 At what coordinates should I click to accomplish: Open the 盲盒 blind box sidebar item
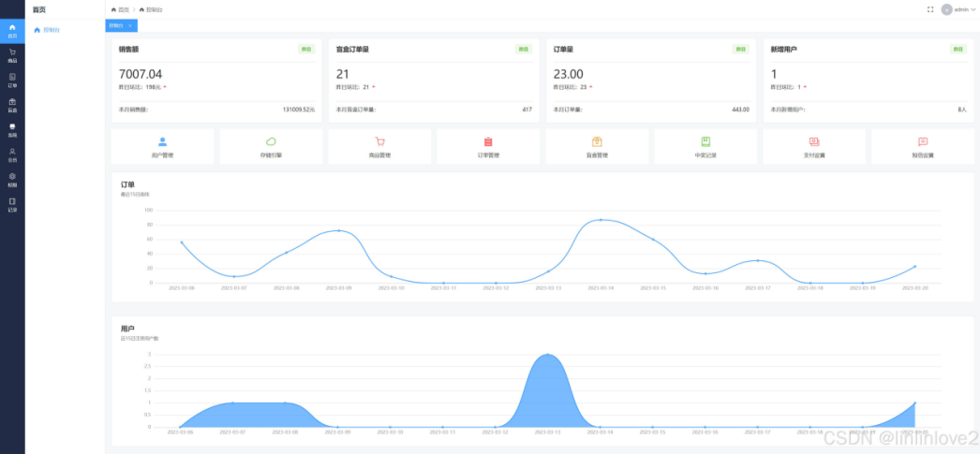tap(12, 106)
